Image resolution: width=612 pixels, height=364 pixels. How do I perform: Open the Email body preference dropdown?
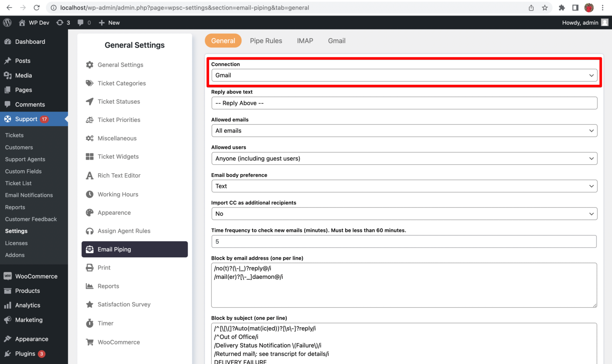tap(404, 186)
